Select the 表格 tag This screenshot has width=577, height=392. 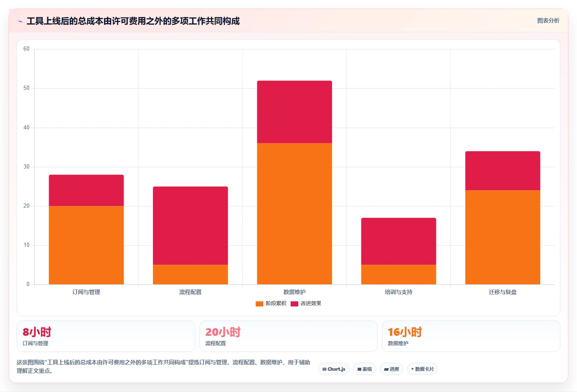pyautogui.click(x=364, y=369)
